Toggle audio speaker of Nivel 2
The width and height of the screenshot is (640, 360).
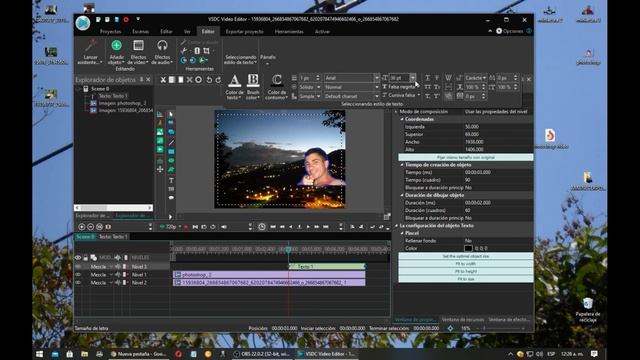pos(118,282)
